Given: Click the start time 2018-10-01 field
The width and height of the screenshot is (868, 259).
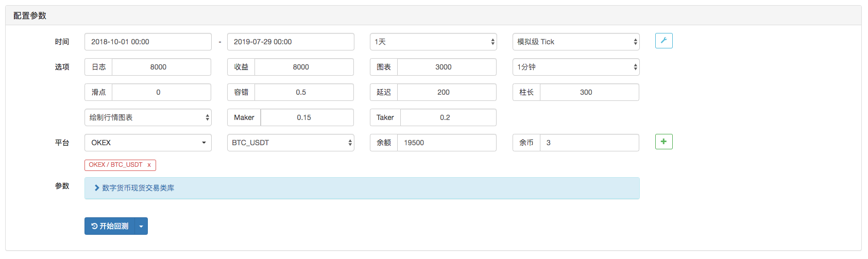Looking at the screenshot, I should click(x=148, y=42).
